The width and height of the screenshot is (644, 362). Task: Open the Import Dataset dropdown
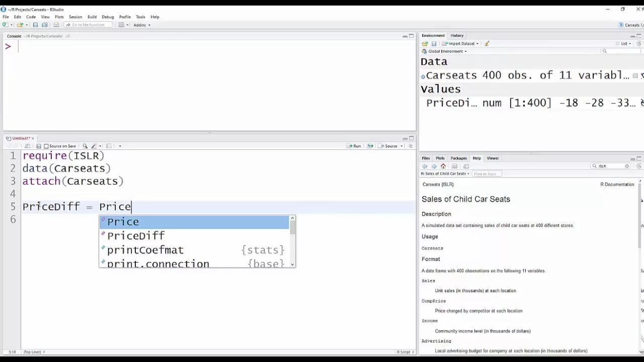pos(460,44)
